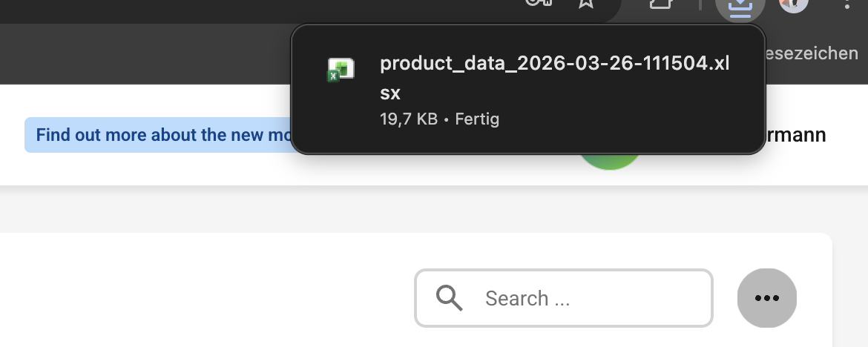Open the gray three-dots more options button
This screenshot has width=868, height=347.
(766, 298)
